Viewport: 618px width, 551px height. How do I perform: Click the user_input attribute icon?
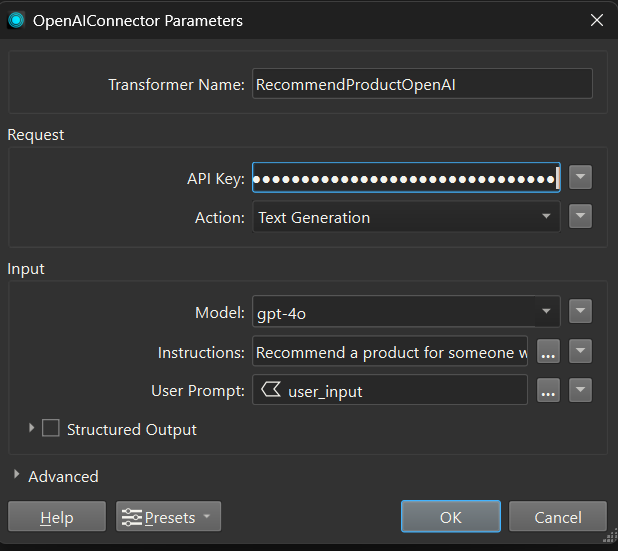[271, 389]
